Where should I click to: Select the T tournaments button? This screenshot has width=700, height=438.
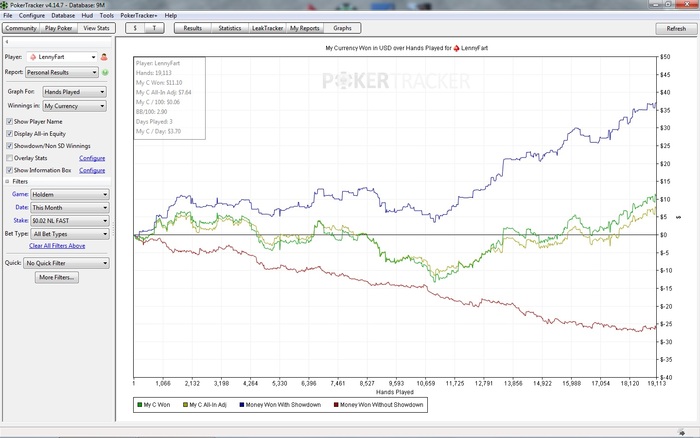tap(154, 28)
